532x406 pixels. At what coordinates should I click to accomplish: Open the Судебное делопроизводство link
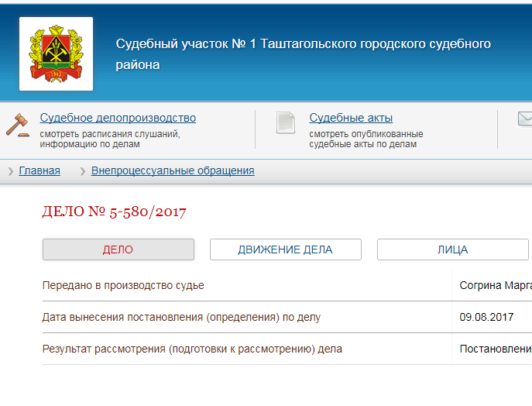coord(118,118)
